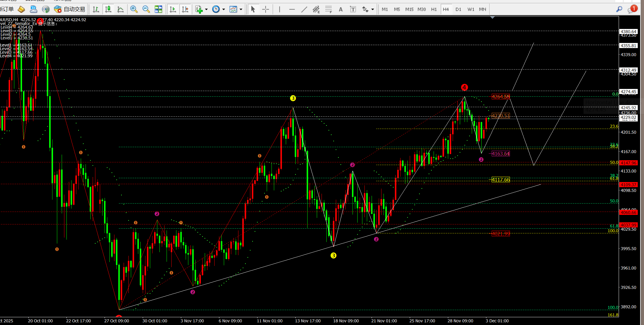Toggle the 自动交易 auto trading button

70,9
